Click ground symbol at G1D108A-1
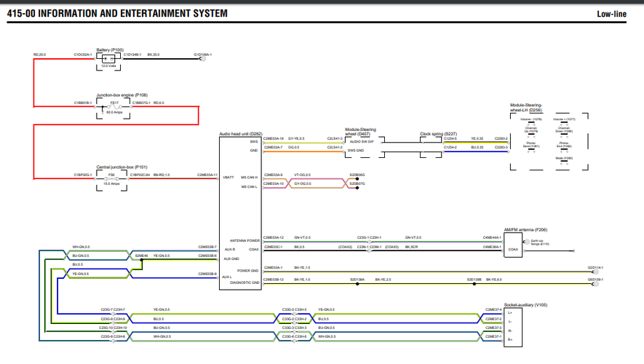The image size is (644, 364). 202,59
